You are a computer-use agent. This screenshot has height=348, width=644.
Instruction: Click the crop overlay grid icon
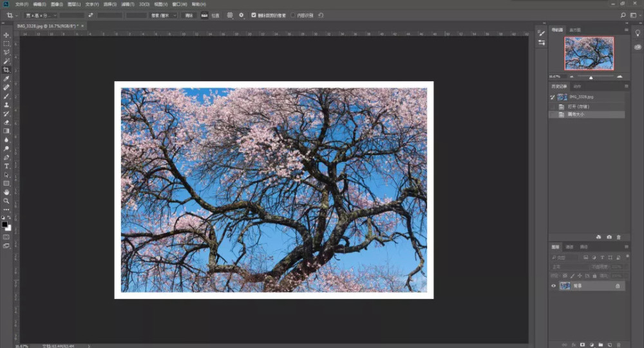(230, 15)
